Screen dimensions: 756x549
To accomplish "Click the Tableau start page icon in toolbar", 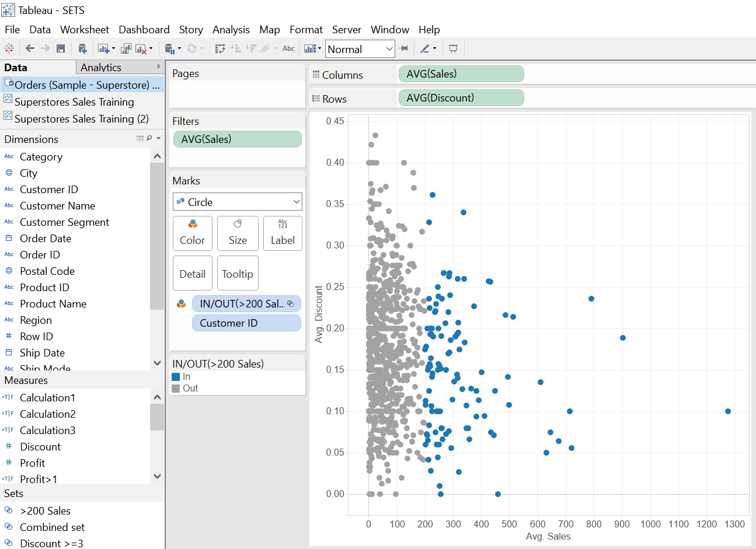I will click(9, 48).
